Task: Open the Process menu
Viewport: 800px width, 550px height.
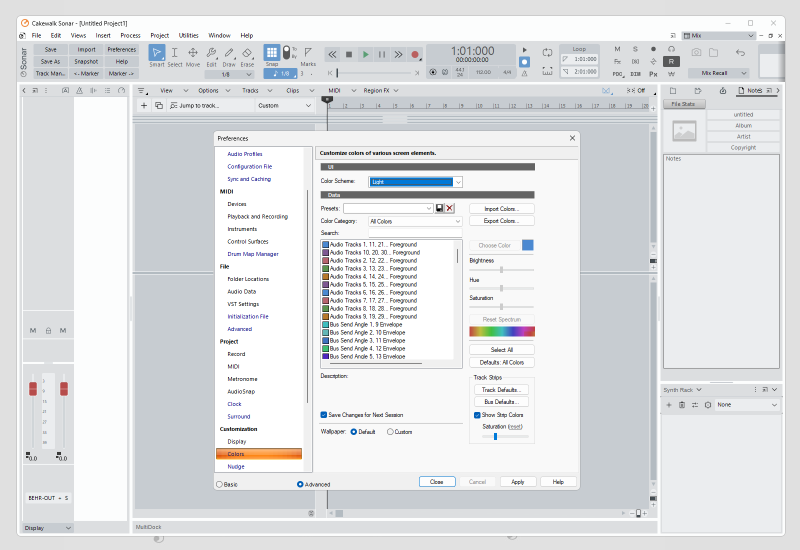Action: pos(130,35)
